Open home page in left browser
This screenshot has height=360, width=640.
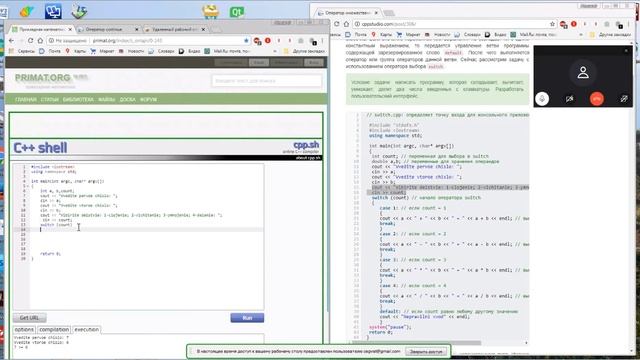click(40, 41)
